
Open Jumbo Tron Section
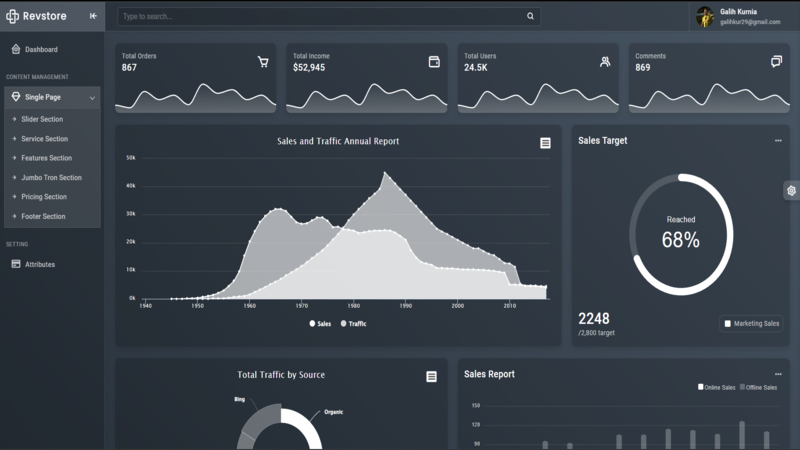[52, 178]
